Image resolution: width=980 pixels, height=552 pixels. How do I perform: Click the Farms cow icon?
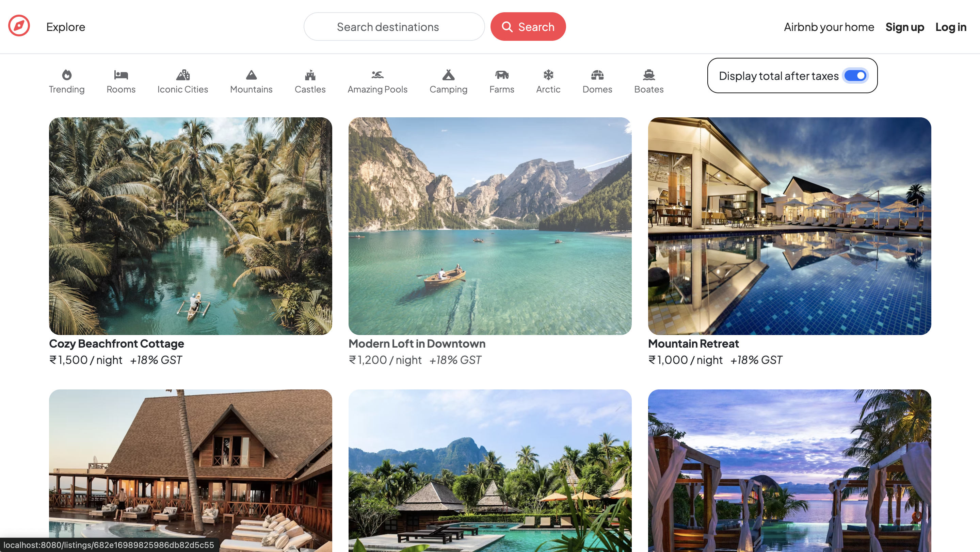pyautogui.click(x=501, y=74)
